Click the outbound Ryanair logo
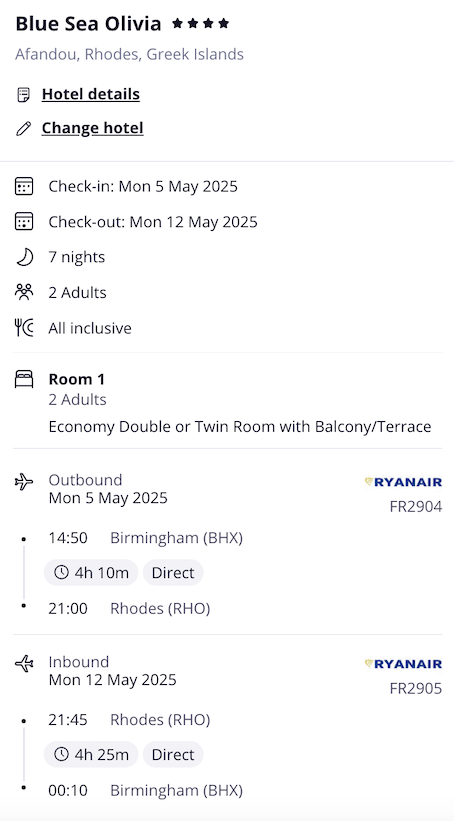The width and height of the screenshot is (454, 821). [403, 482]
